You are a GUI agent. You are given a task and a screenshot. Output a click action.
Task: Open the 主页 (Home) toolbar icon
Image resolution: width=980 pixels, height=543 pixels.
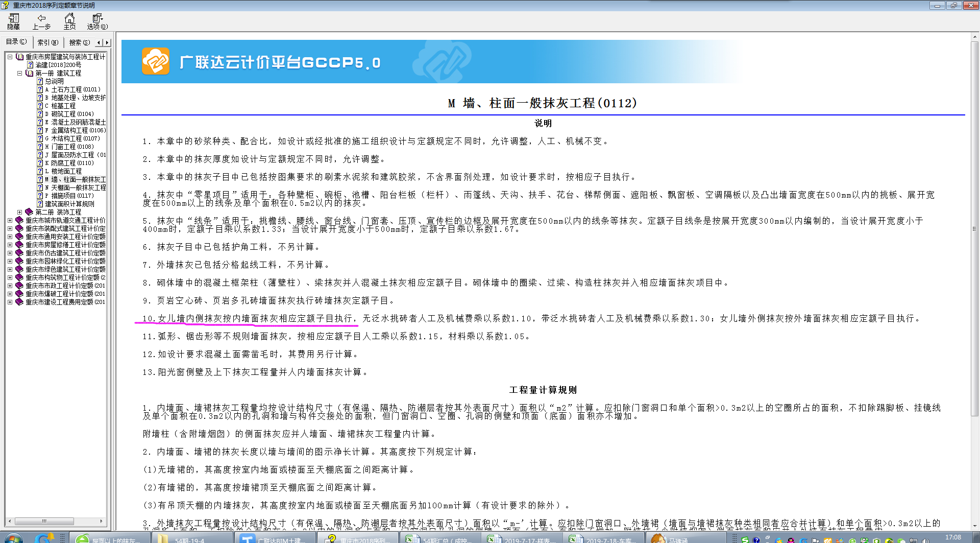[70, 22]
